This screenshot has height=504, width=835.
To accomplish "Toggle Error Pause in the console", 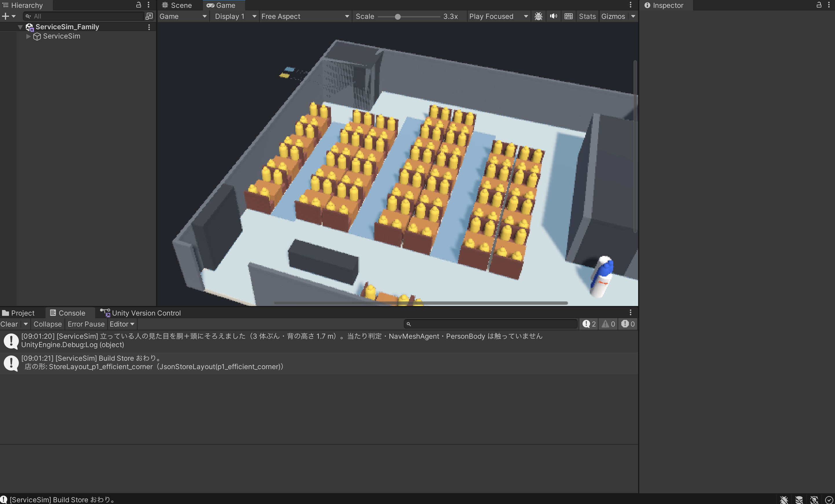I will point(86,324).
